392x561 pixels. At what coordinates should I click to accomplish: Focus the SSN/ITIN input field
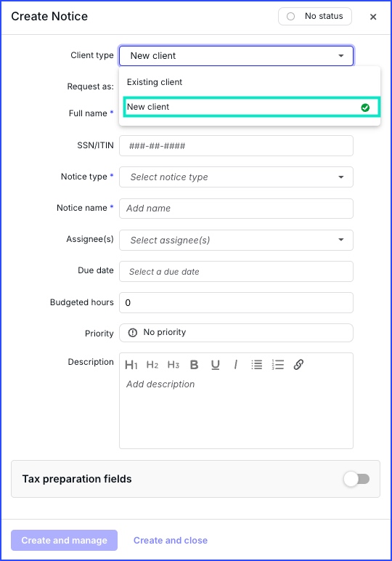pyautogui.click(x=236, y=145)
